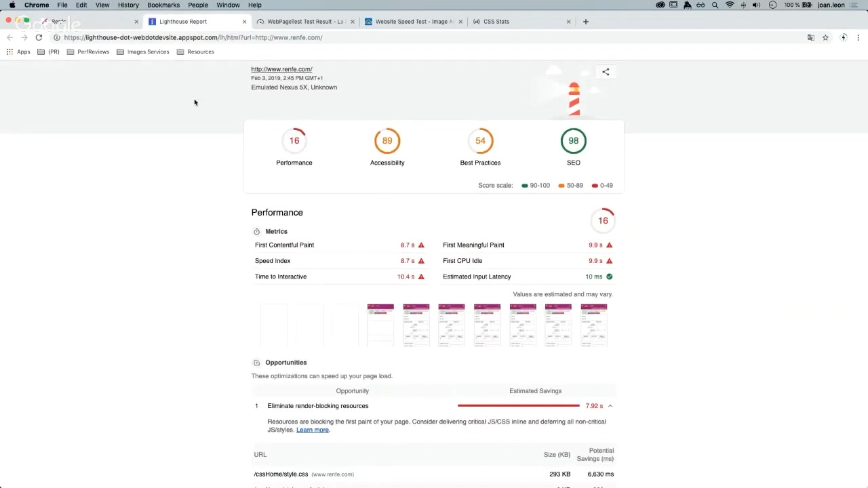This screenshot has width=868, height=488.
Task: Collapse the Eliminate render-blocking resources chevron
Action: click(610, 406)
